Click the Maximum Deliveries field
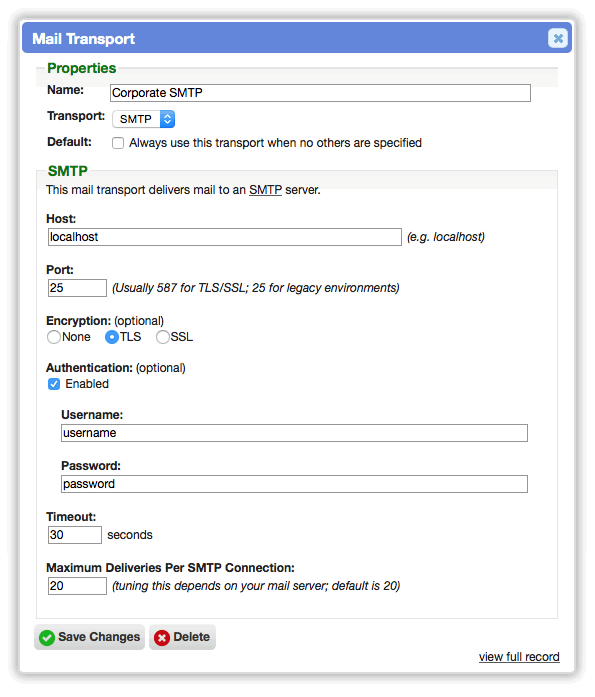 pos(77,586)
